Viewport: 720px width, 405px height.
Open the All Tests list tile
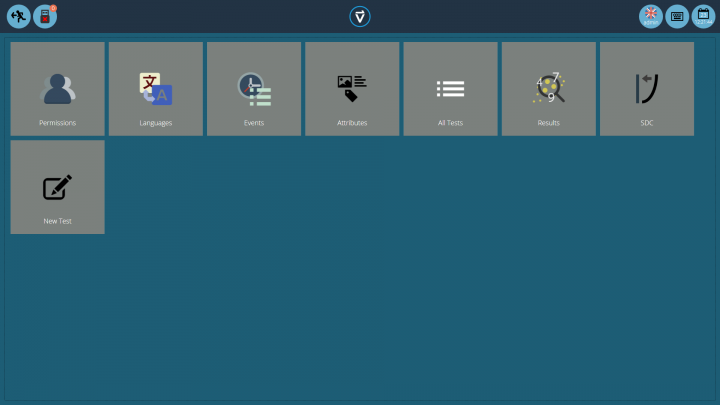(x=450, y=89)
